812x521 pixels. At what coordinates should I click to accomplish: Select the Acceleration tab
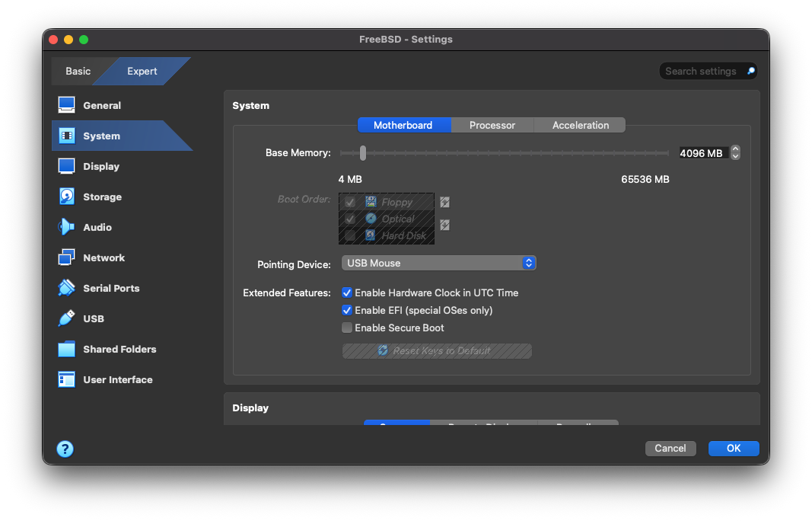point(580,126)
